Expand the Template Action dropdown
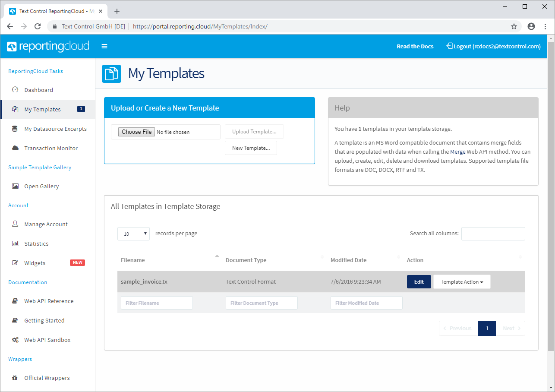 (462, 282)
